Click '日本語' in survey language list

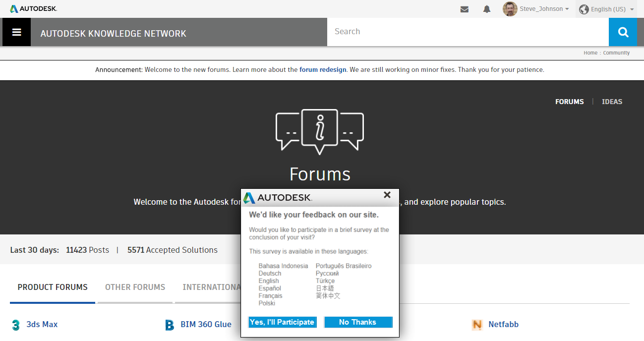click(x=325, y=288)
